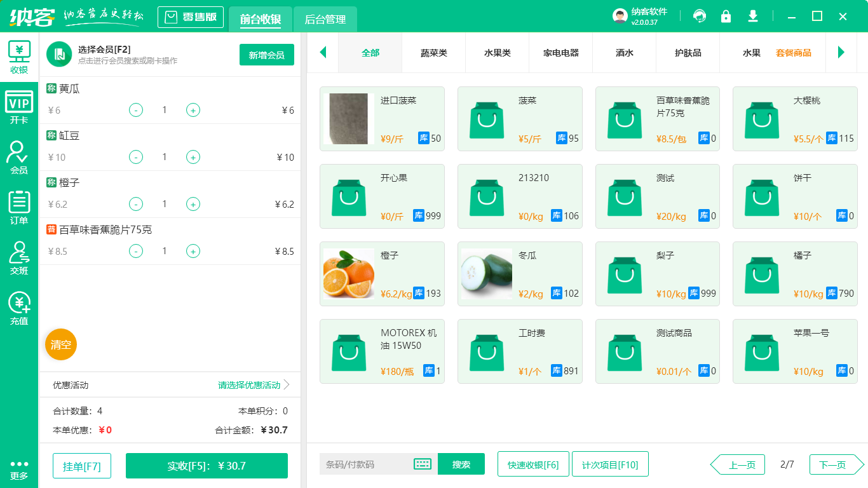Select the 交班 shift-handover icon

(19, 257)
